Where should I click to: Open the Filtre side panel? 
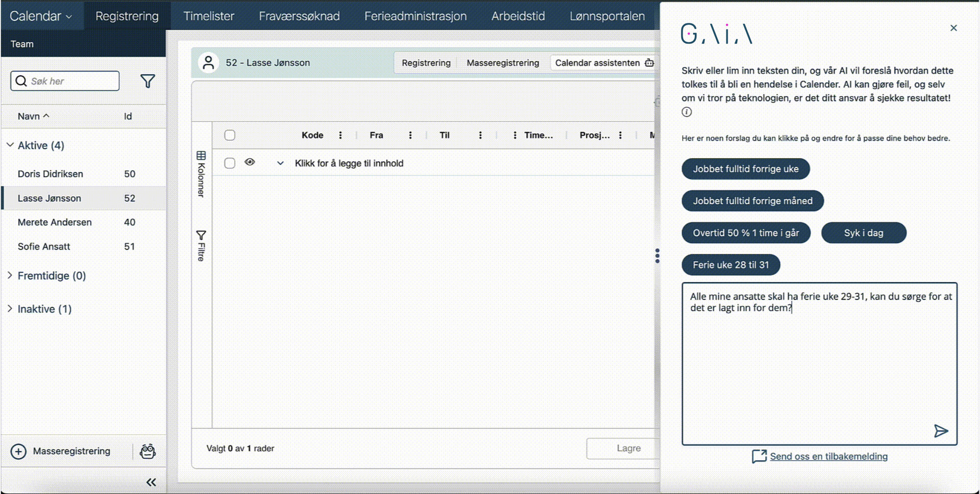(x=201, y=246)
